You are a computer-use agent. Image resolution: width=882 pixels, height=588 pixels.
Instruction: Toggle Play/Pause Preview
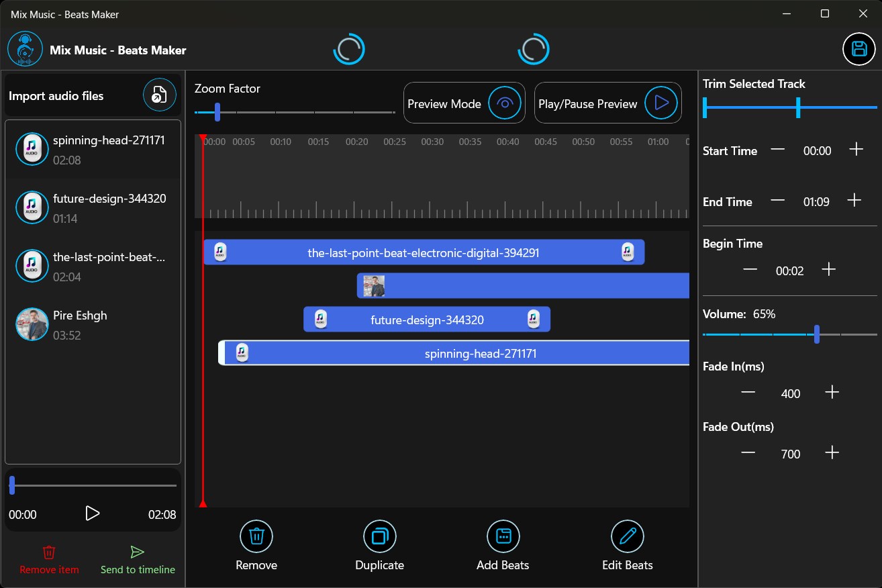coord(661,103)
